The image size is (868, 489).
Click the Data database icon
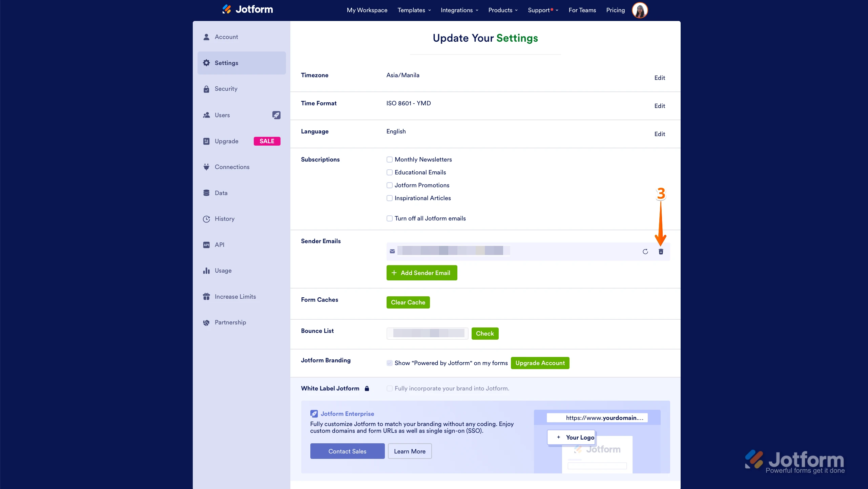pos(206,193)
